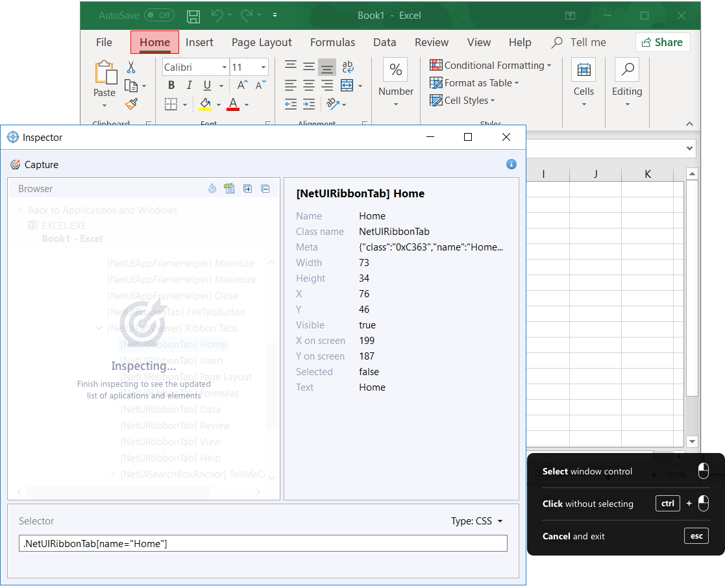Click the Save icon in Excel title bar
The width and height of the screenshot is (725, 588).
pos(193,16)
